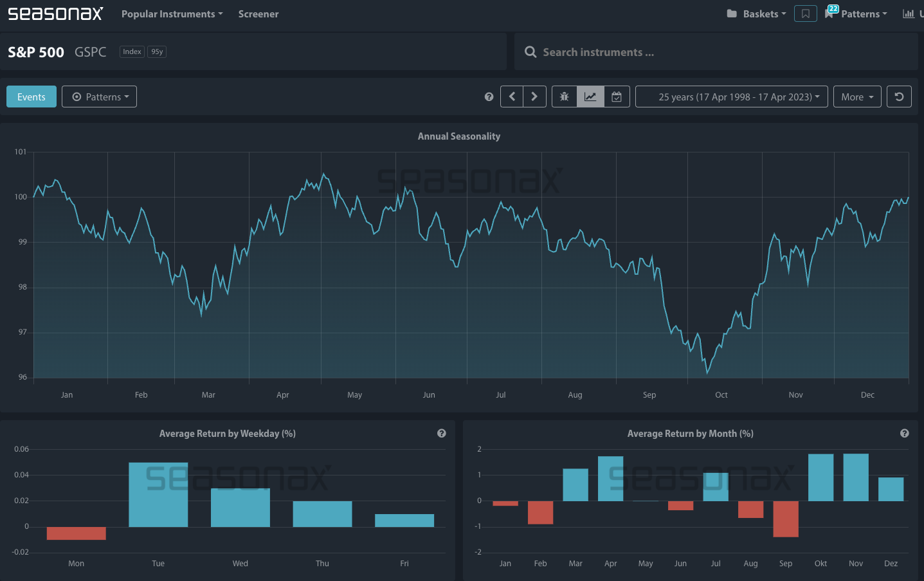Focus the Search instruments field
Screen dimensions: 924x581
716,52
